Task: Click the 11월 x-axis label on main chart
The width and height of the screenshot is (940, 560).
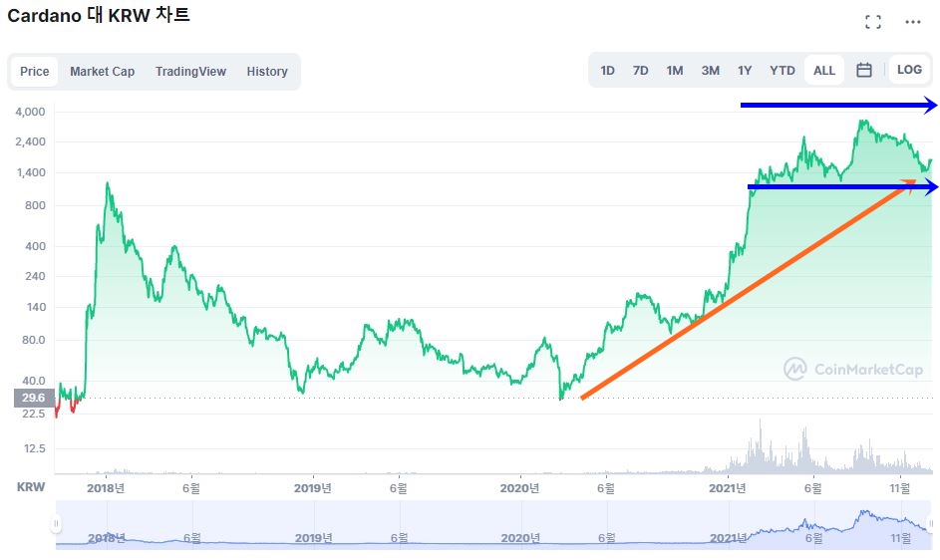Action: click(x=900, y=488)
